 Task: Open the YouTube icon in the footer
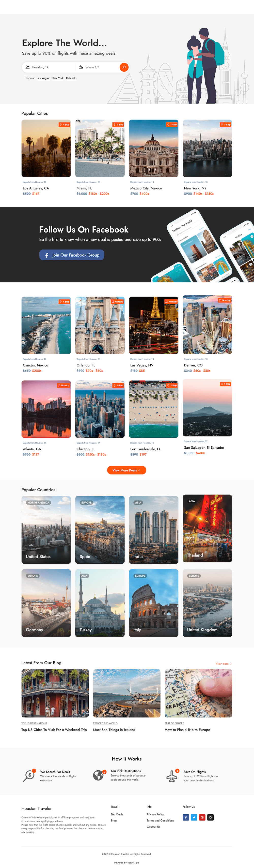pyautogui.click(x=202, y=817)
